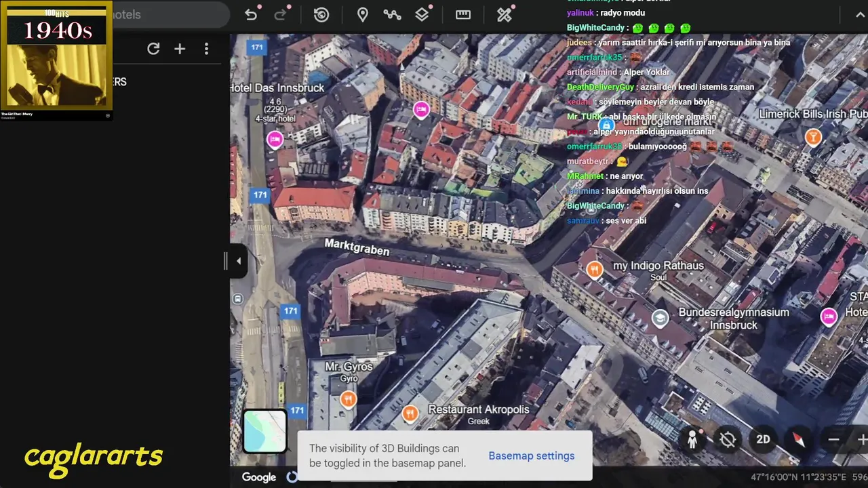This screenshot has height=488, width=868.
Task: Click Limerick Bills Irish Pub label
Action: point(813,114)
